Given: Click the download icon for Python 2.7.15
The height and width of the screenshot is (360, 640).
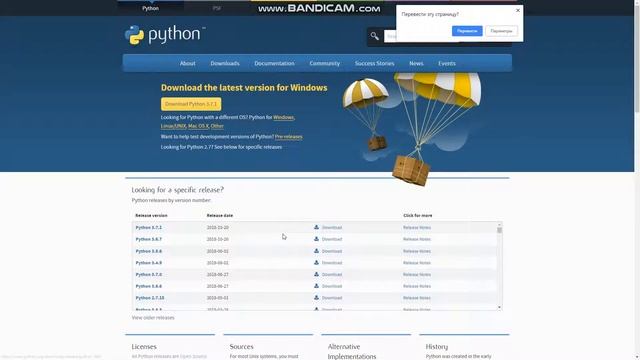Looking at the screenshot, I should [x=316, y=298].
